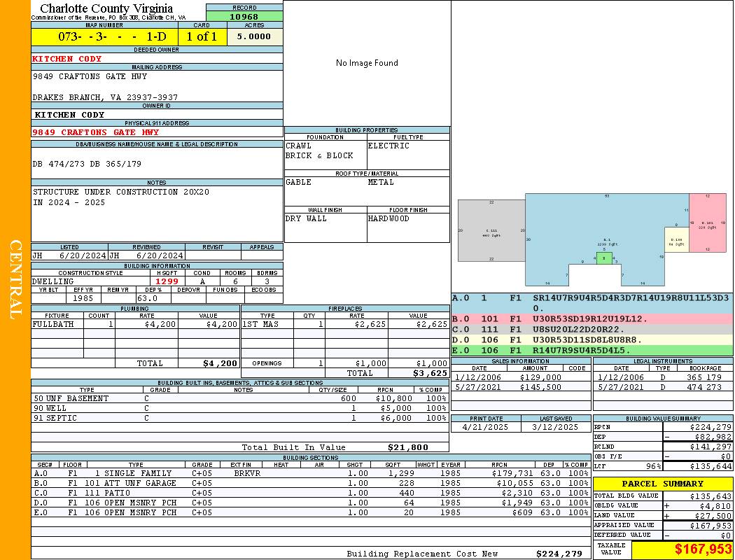Screen dimensions: 735x560
Task: Select the 50 Unf Basement row
Action: click(240, 398)
